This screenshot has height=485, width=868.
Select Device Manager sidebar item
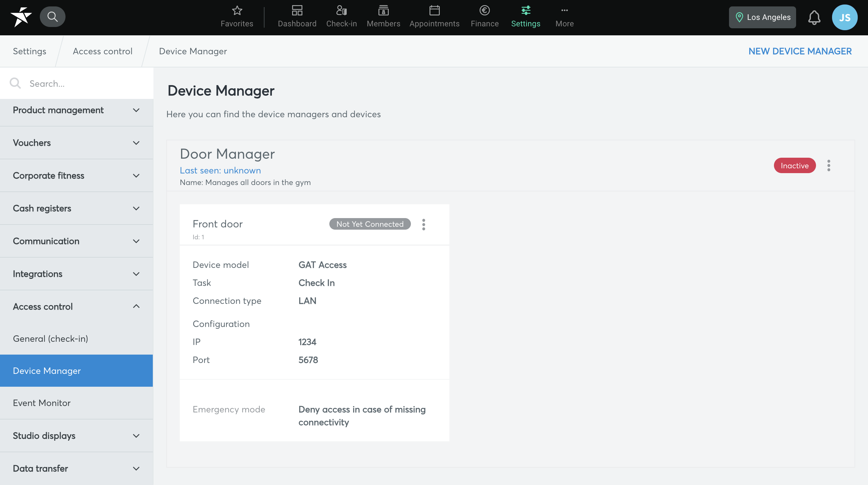point(76,371)
